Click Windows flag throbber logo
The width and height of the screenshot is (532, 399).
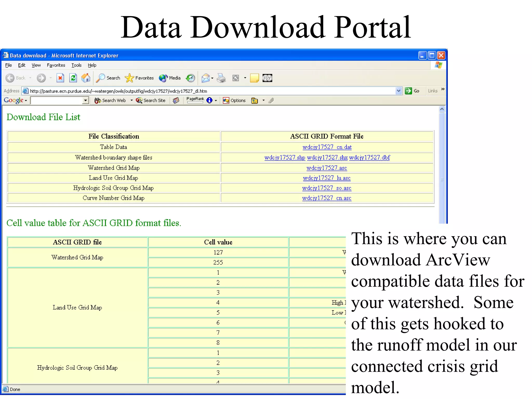pos(438,65)
